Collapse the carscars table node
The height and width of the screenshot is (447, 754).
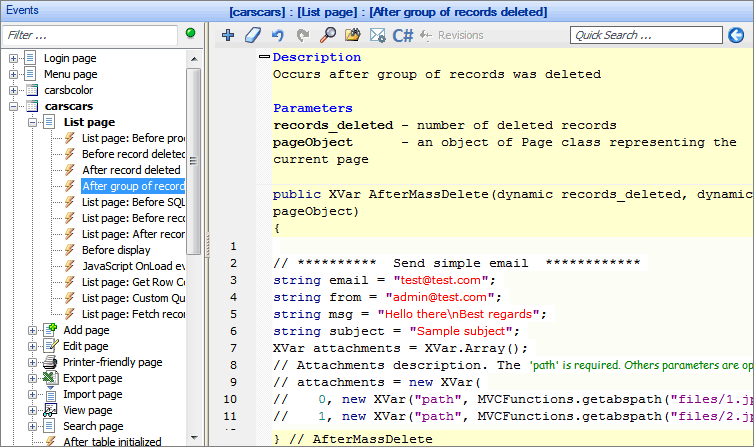tap(14, 106)
